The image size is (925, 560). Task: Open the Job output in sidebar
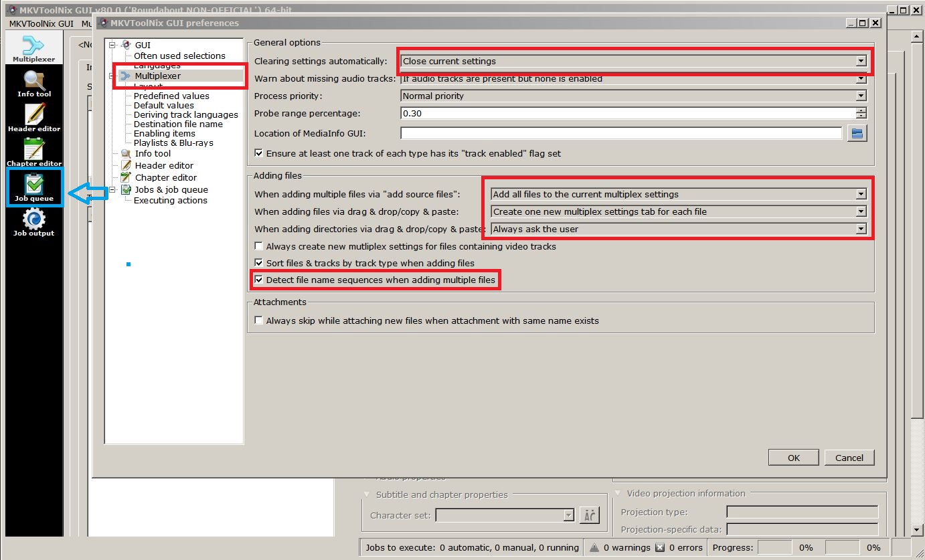(34, 223)
